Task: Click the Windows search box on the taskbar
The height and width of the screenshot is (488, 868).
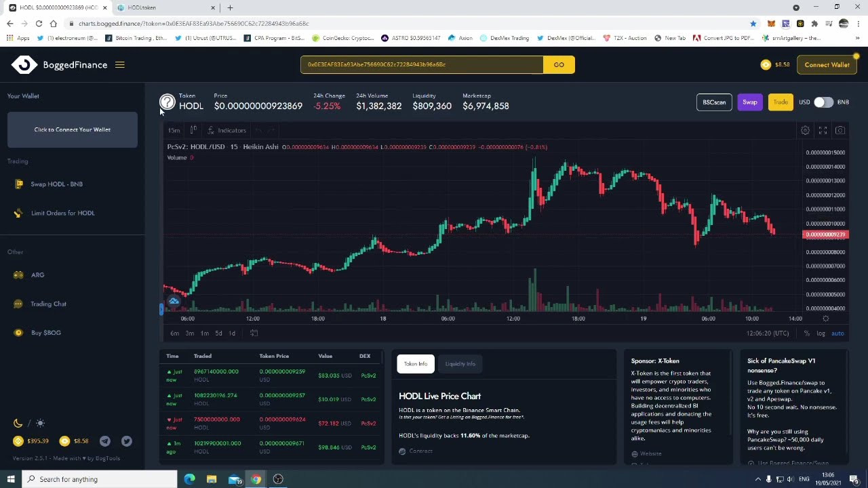Action: pos(100,479)
